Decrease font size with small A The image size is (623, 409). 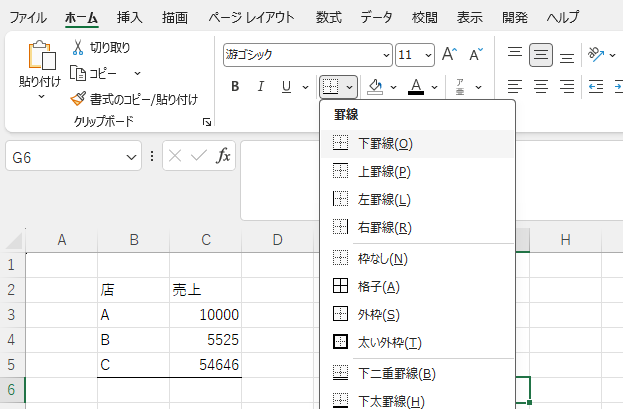click(476, 54)
